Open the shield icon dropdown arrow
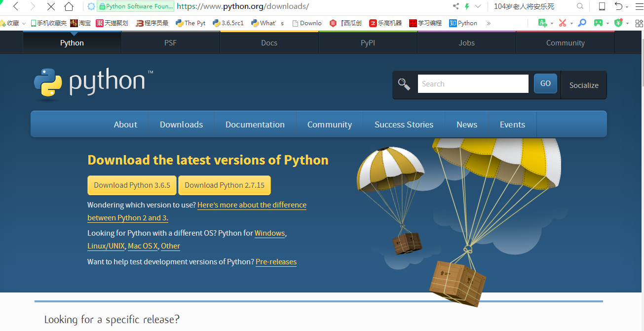This screenshot has height=331, width=644. [x=627, y=23]
